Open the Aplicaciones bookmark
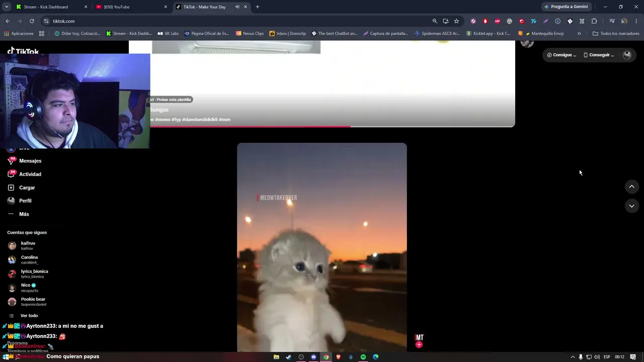The width and height of the screenshot is (644, 362). (x=19, y=34)
